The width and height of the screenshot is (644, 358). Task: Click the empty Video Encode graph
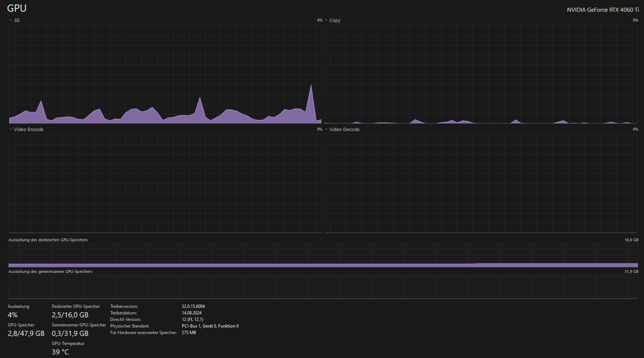pyautogui.click(x=165, y=183)
